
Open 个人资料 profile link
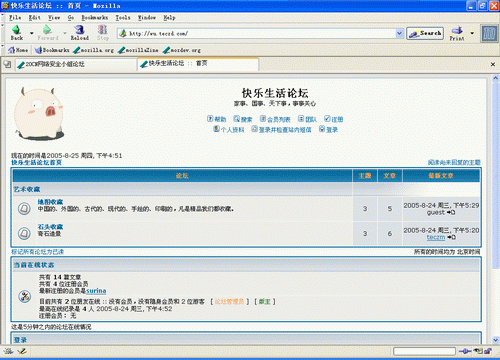pos(229,129)
